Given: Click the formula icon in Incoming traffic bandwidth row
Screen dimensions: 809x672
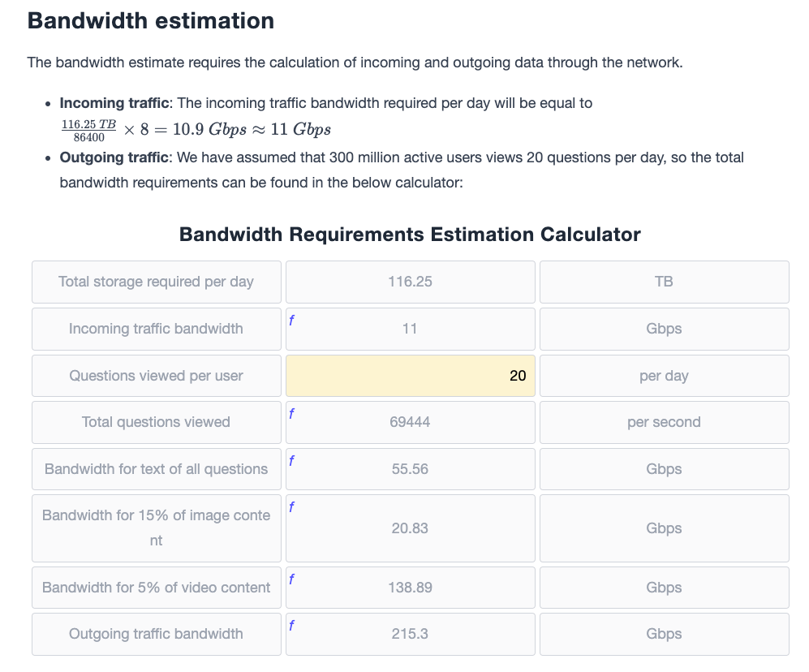Looking at the screenshot, I should pyautogui.click(x=291, y=321).
